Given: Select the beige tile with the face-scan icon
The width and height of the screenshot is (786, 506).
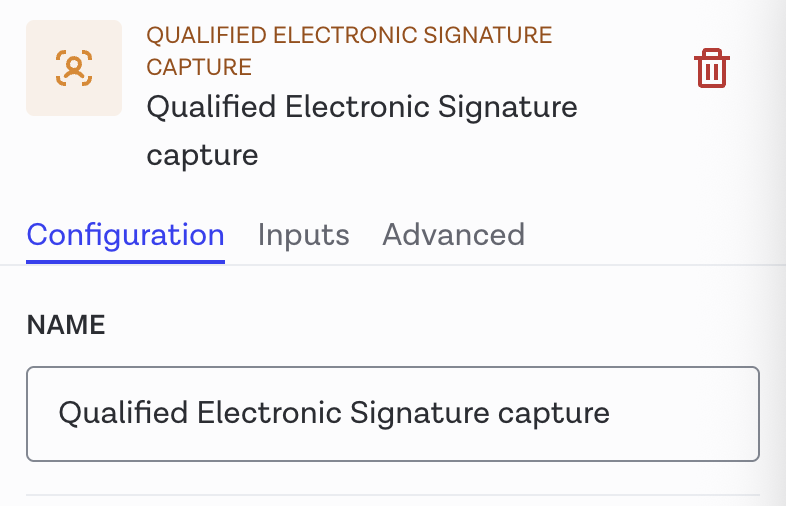Looking at the screenshot, I should point(73,68).
